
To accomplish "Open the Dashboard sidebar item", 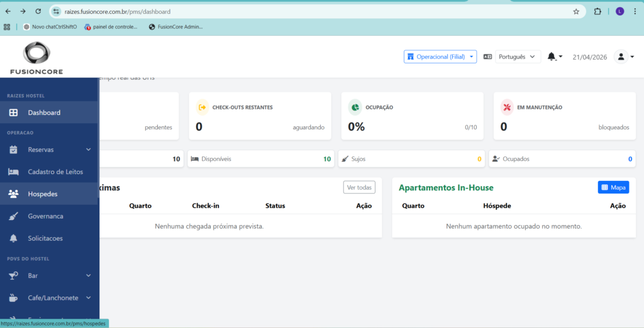I will coord(49,112).
